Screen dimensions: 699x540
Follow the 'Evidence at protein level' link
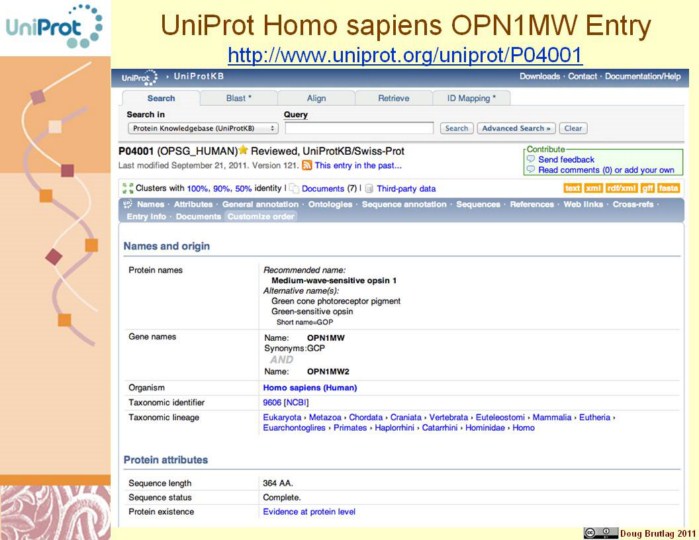tap(308, 511)
